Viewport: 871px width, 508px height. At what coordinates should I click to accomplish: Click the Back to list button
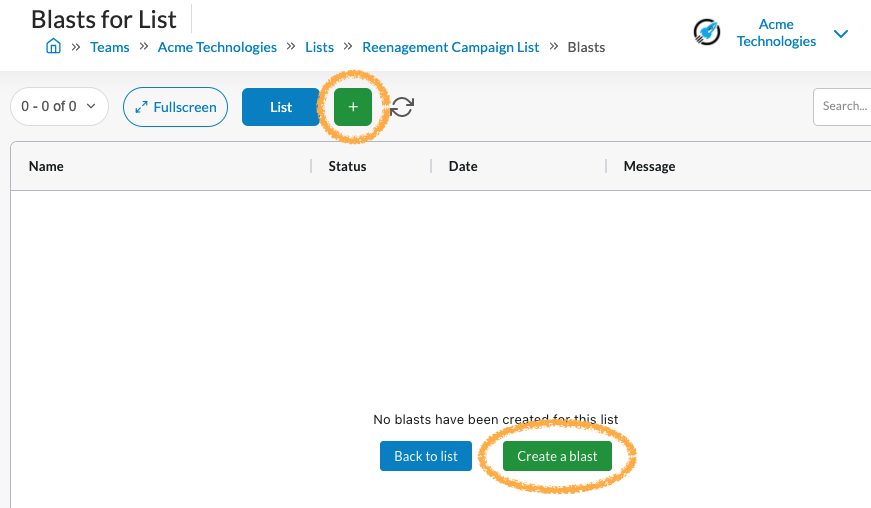point(426,456)
